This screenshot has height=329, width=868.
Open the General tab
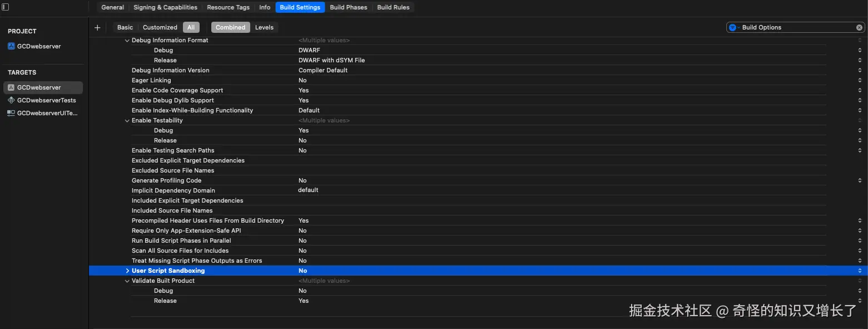click(x=112, y=7)
